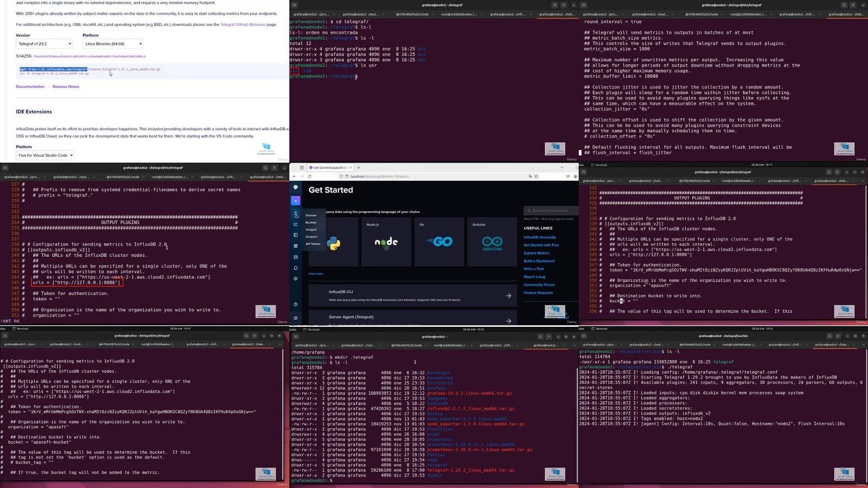Open Tasks calendar icon in InfluxDB sidebar

(x=296, y=257)
